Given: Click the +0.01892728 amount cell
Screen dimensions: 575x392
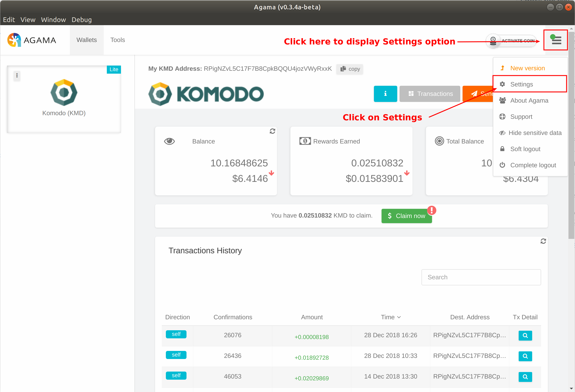Looking at the screenshot, I should point(312,358).
